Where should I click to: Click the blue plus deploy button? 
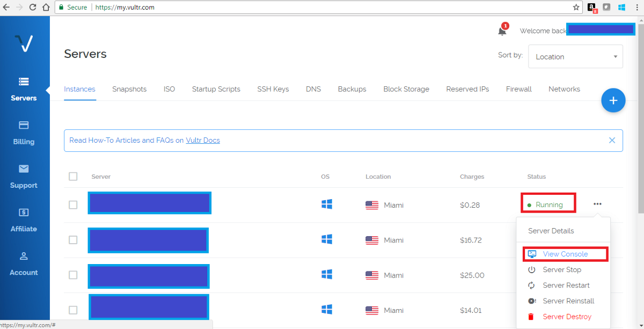click(613, 100)
